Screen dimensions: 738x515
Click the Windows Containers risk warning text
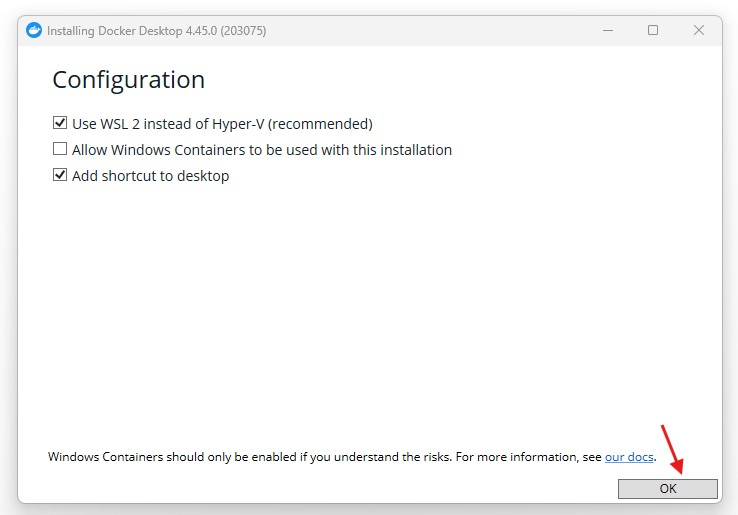250,457
